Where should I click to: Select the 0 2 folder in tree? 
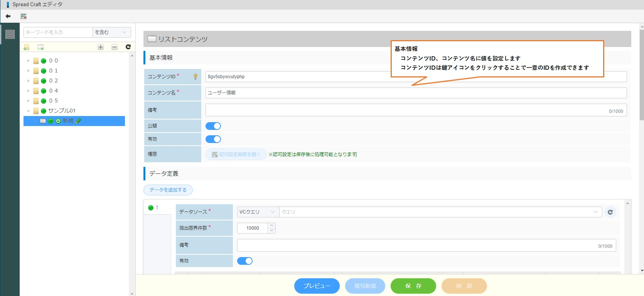click(x=53, y=81)
